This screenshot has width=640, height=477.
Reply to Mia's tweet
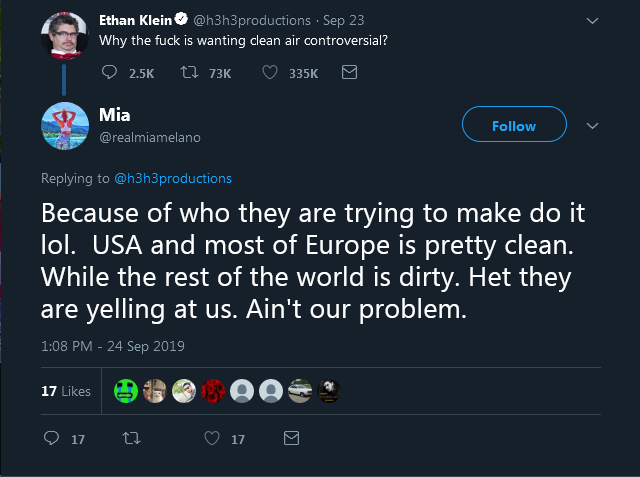tap(53, 438)
